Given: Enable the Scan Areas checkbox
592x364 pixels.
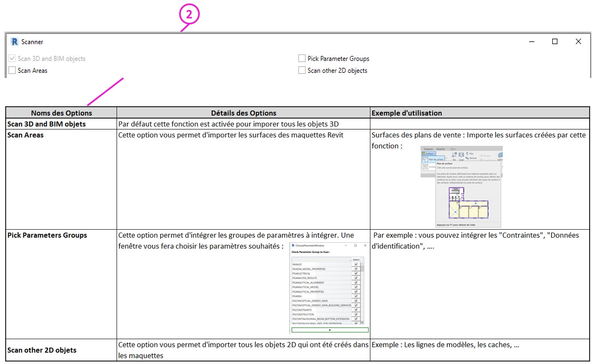Looking at the screenshot, I should (12, 70).
